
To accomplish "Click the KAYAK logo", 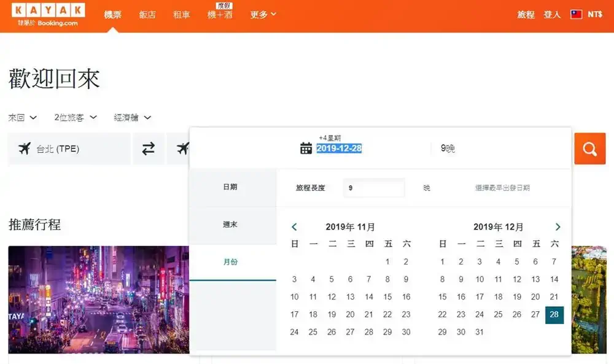I will (48, 10).
